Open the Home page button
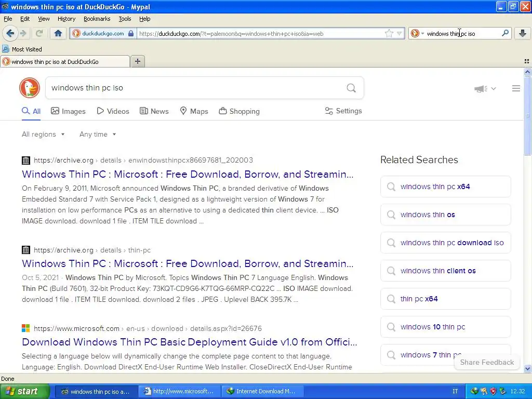532x399 pixels. pyautogui.click(x=58, y=33)
